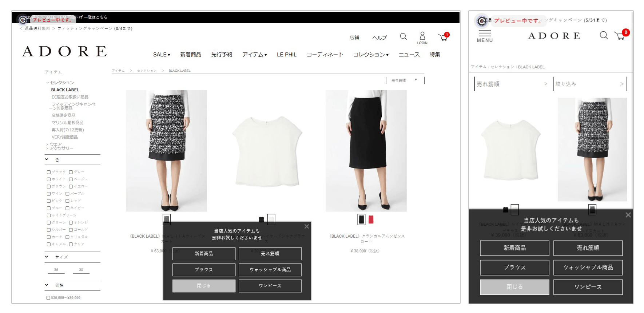Viewport: 644px width, 313px height.
Task: Click the mobile search magnifier icon
Action: [604, 35]
